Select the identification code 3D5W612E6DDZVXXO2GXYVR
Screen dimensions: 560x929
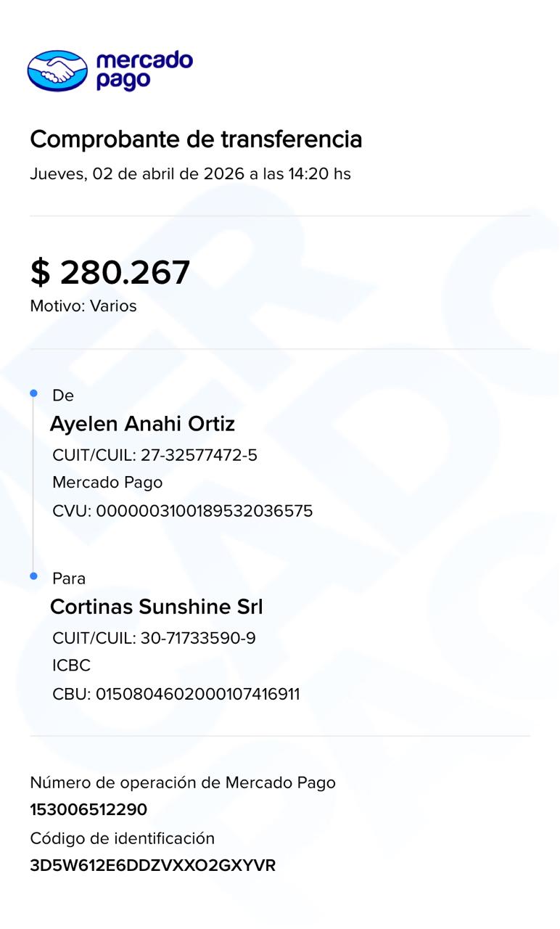(153, 866)
